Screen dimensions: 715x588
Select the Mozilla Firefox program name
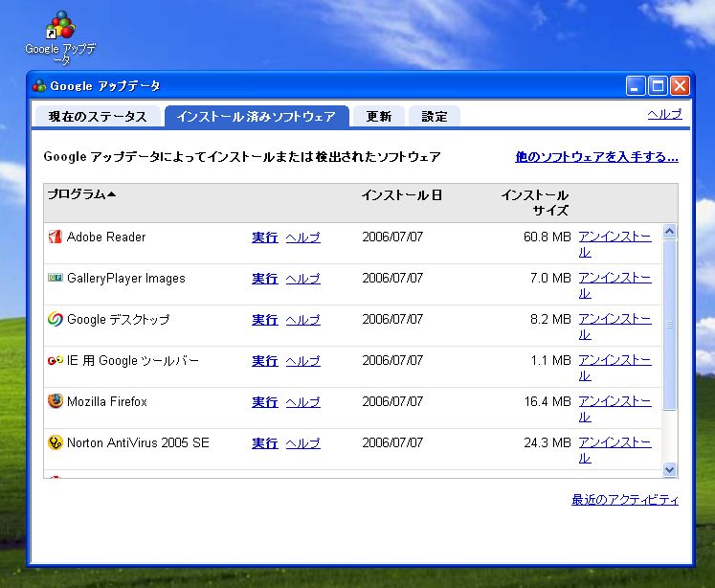coord(106,401)
